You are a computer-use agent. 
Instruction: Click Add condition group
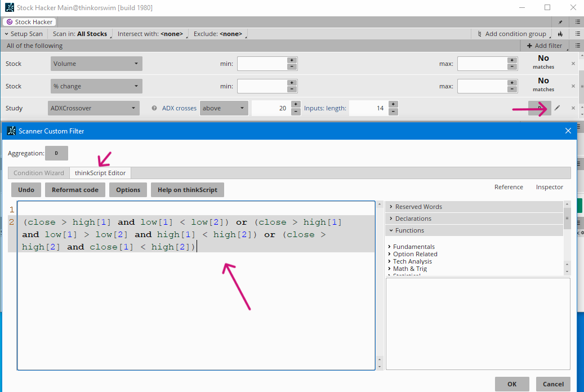click(x=512, y=34)
